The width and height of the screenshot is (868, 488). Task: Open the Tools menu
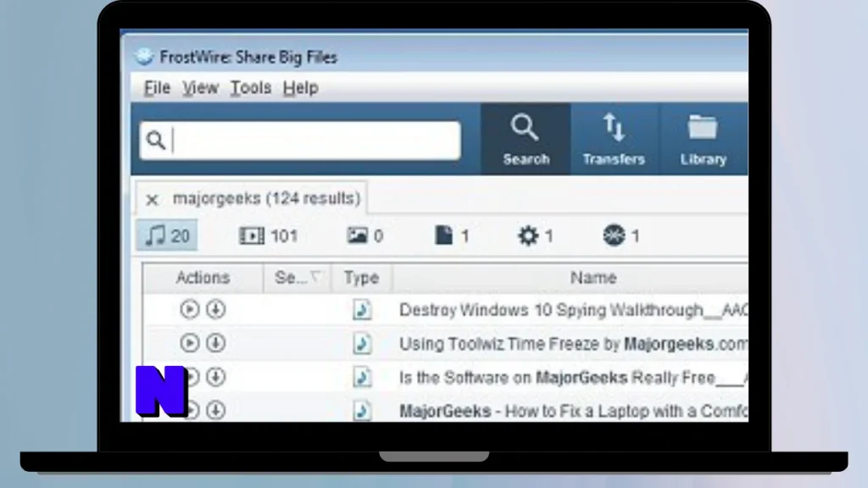point(251,87)
